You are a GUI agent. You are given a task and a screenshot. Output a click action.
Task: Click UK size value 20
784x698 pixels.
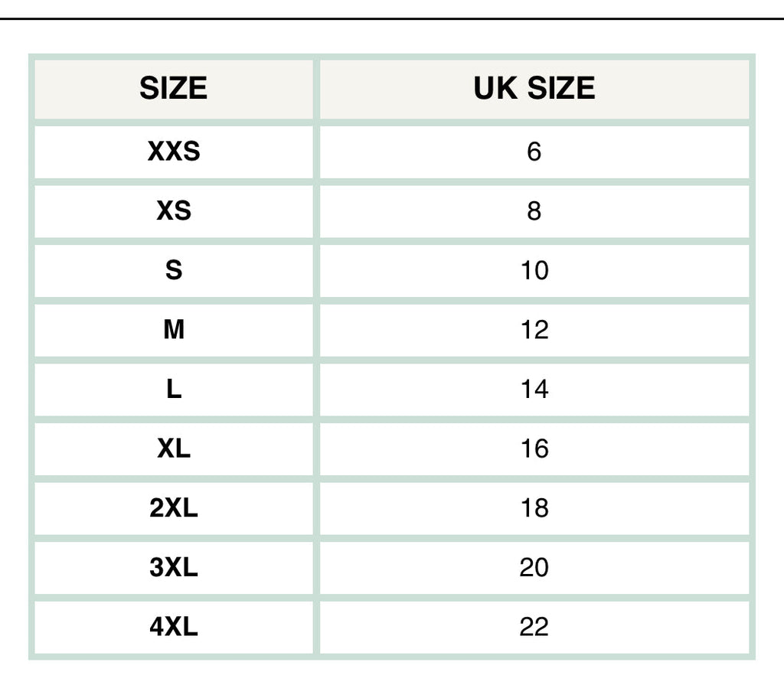click(534, 568)
